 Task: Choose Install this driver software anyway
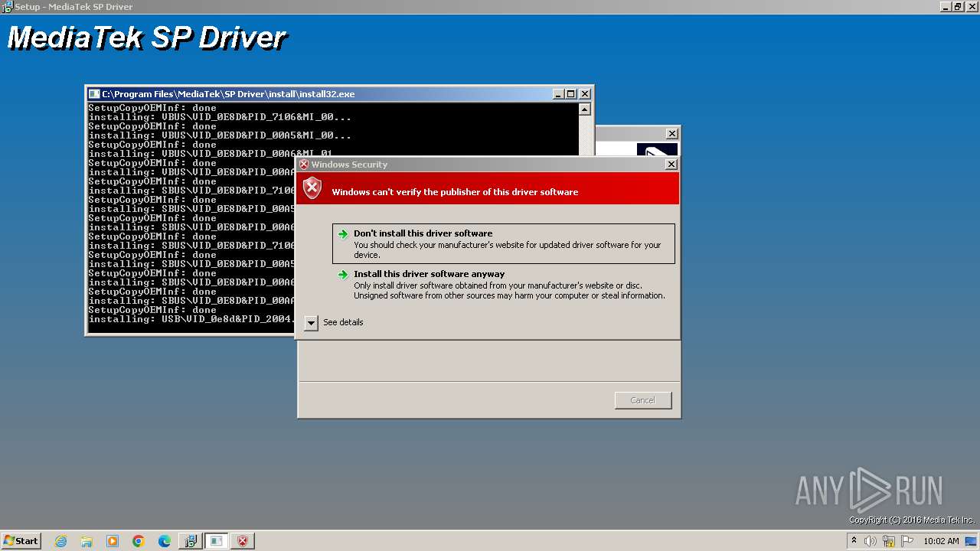pyautogui.click(x=504, y=284)
